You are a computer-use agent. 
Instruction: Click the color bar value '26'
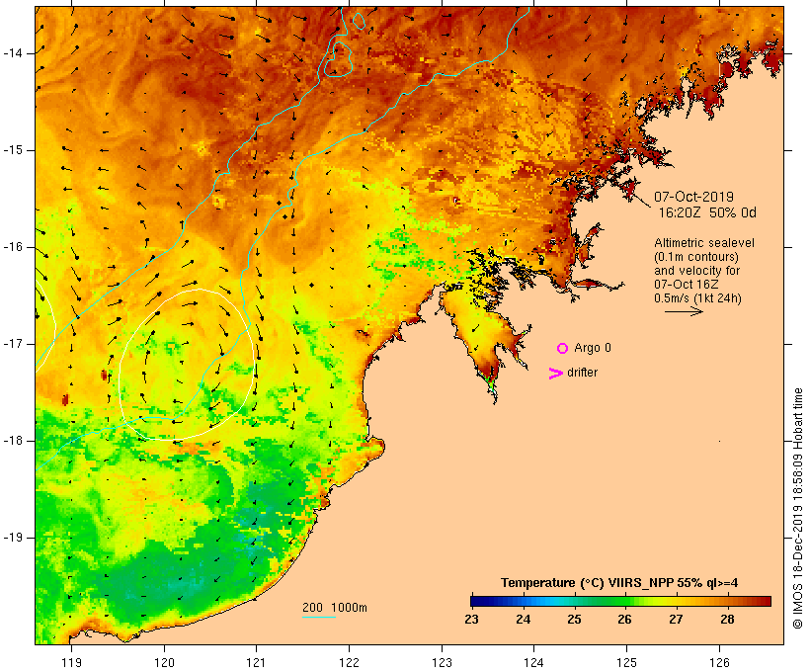pyautogui.click(x=624, y=620)
